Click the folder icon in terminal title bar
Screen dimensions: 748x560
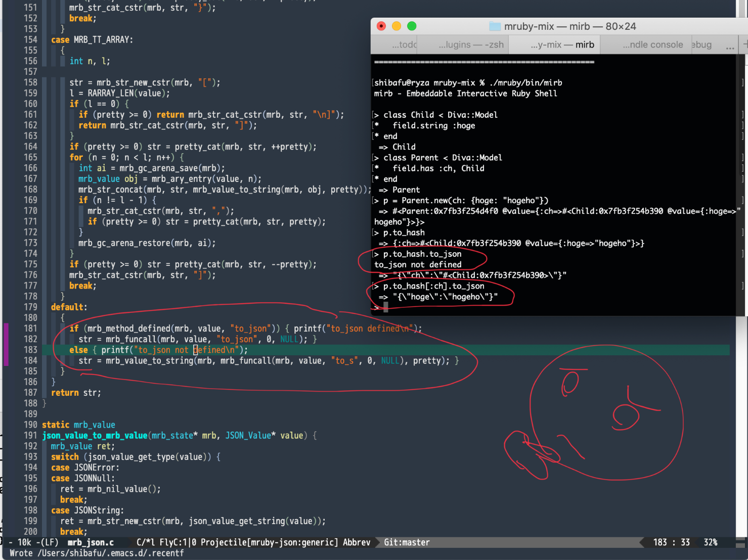[x=495, y=26]
